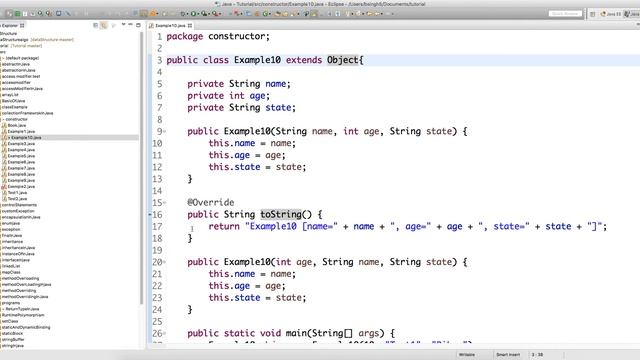Open the External Tools dropdown arrow
Viewport: 640px width, 360px height.
[x=220, y=14]
